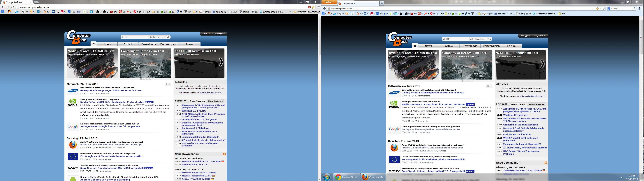Open the Firefox address bar history dropdown
Screen dimensions: 644x181
[x=600, y=9]
